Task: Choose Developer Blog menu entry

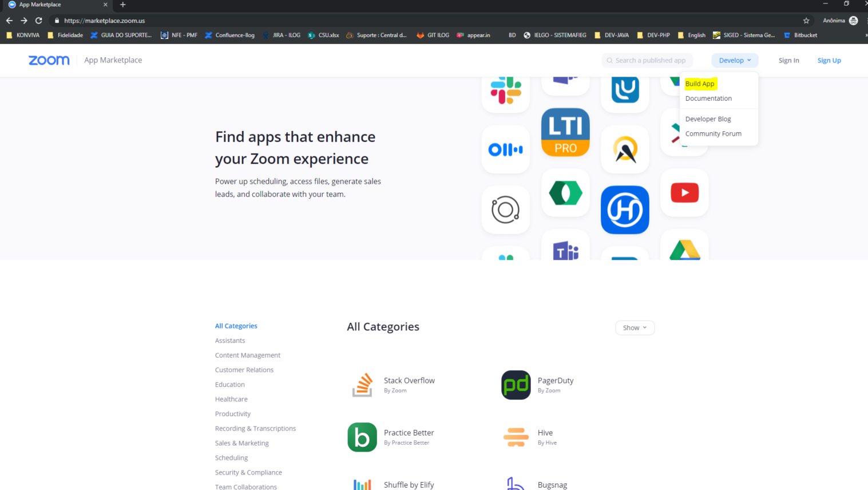Action: pyautogui.click(x=708, y=119)
